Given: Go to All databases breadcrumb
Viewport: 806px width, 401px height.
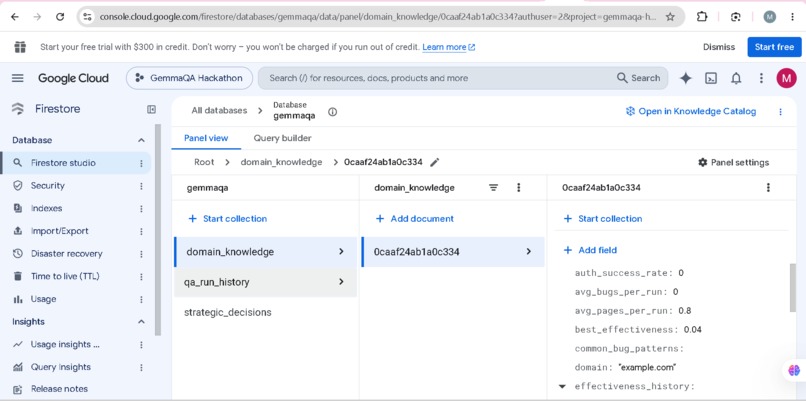Looking at the screenshot, I should [219, 111].
